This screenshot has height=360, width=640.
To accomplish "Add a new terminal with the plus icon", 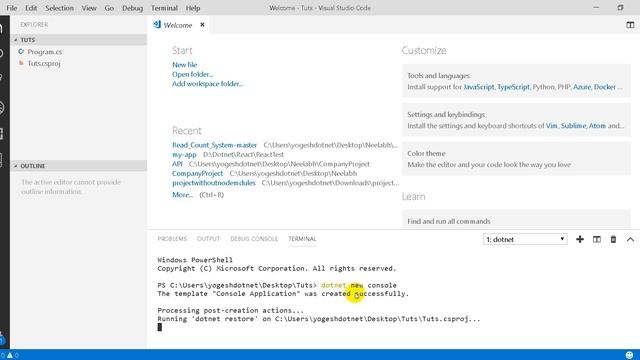I will [x=580, y=239].
